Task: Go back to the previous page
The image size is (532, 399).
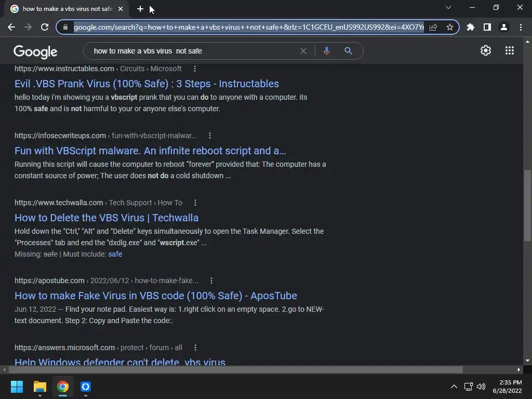Action: click(11, 27)
